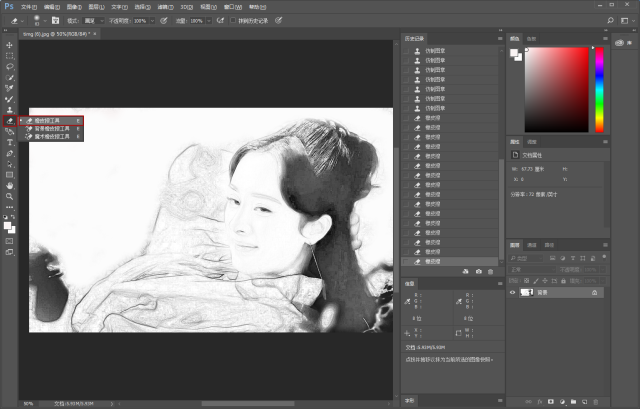
Task: Toggle Background layer visibility eye
Action: pos(513,292)
